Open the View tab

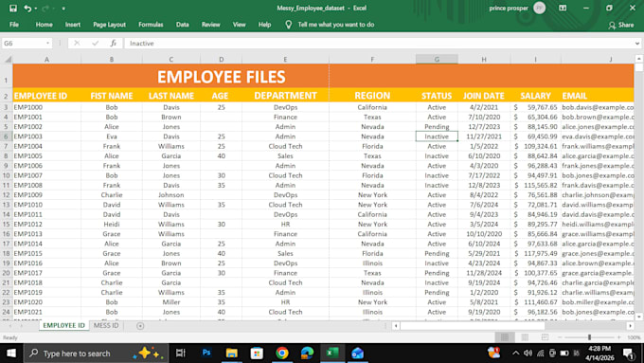point(239,25)
